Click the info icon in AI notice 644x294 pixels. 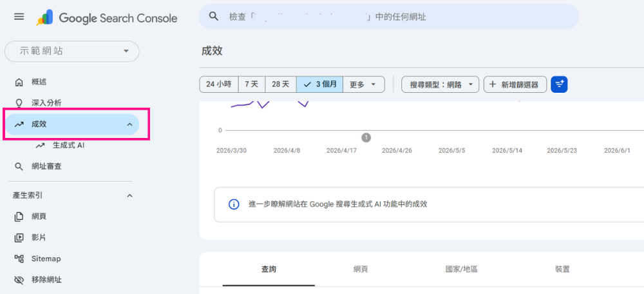pyautogui.click(x=234, y=204)
